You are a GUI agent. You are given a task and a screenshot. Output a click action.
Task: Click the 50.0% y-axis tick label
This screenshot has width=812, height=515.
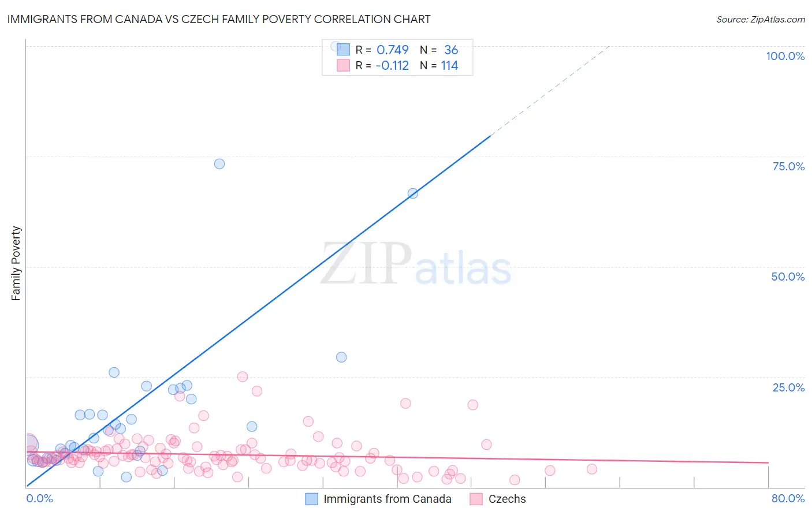(788, 277)
